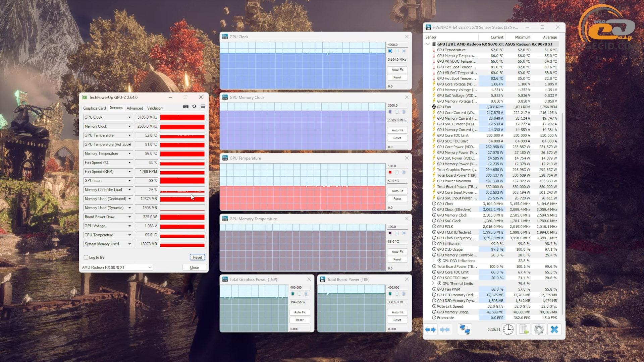
Task: Expand GPU Thermal Limits group
Action: [x=433, y=284]
